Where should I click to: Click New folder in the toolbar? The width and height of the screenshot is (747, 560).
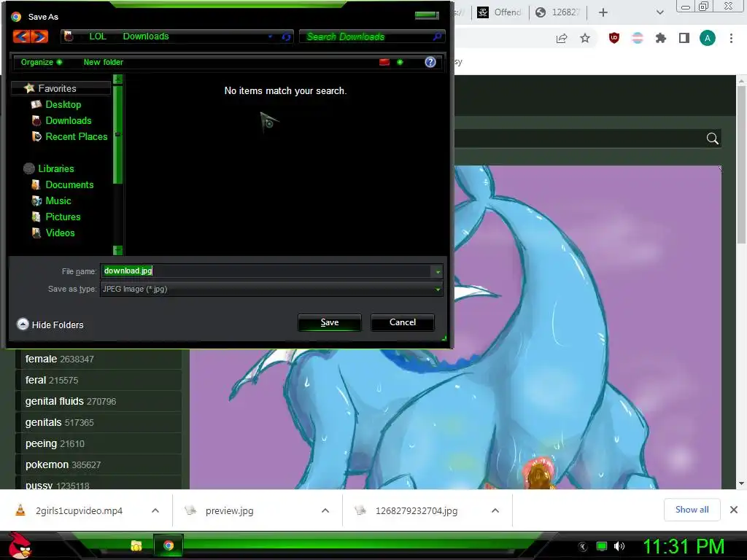[x=104, y=62]
